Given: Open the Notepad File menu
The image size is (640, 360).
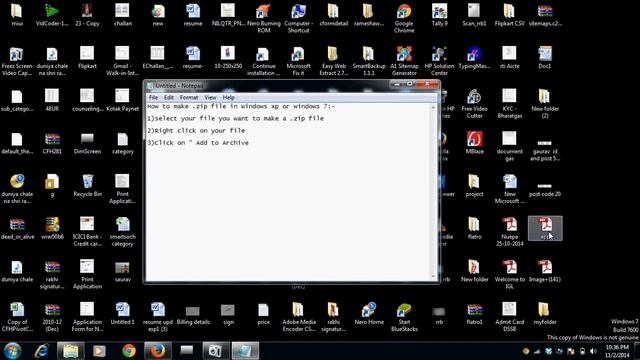Looking at the screenshot, I should pos(153,98).
